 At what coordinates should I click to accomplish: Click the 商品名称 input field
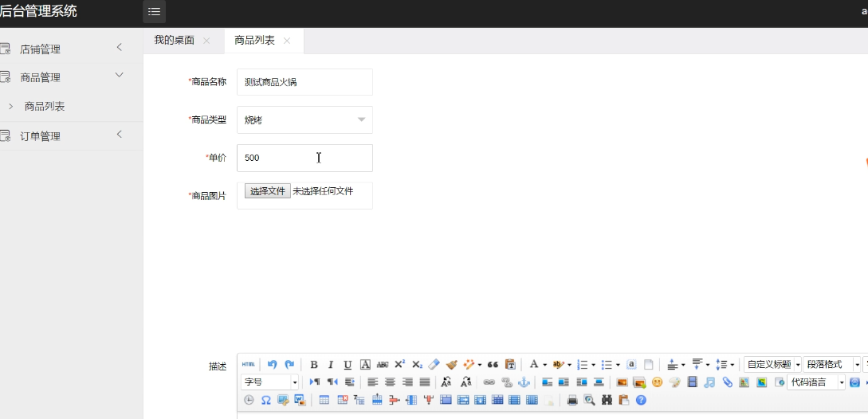click(x=304, y=82)
